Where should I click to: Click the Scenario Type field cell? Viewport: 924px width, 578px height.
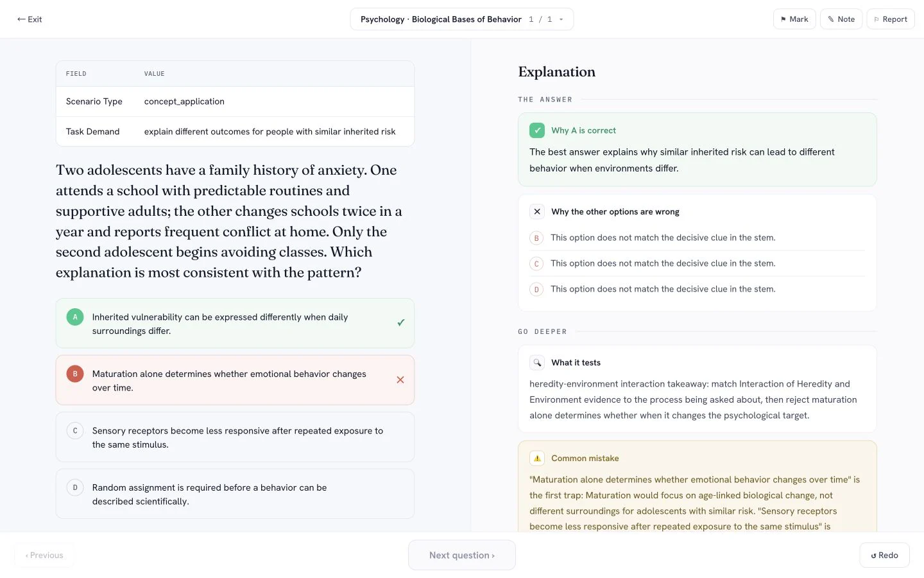click(x=94, y=101)
